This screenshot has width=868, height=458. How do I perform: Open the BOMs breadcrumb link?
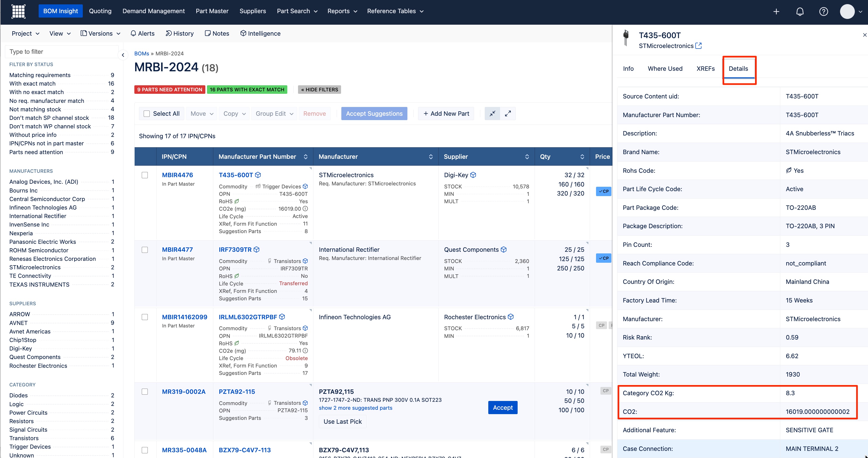(141, 53)
